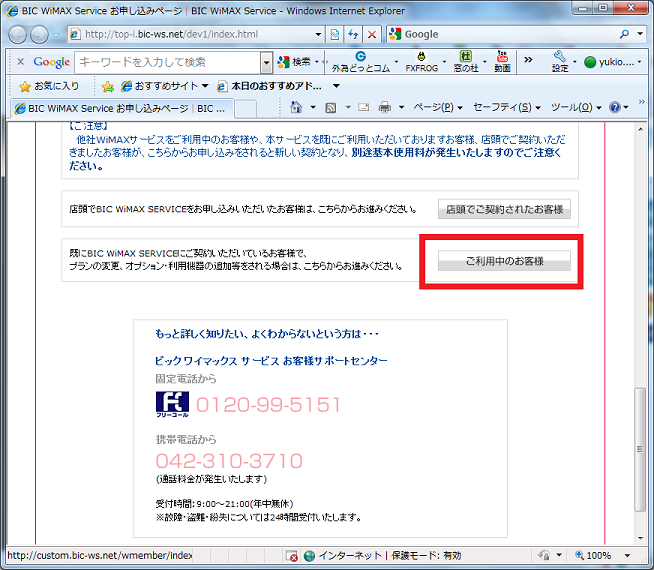Viewport: 654px width, 570px height.
Task: Click the Print icon in command bar
Action: (x=385, y=107)
